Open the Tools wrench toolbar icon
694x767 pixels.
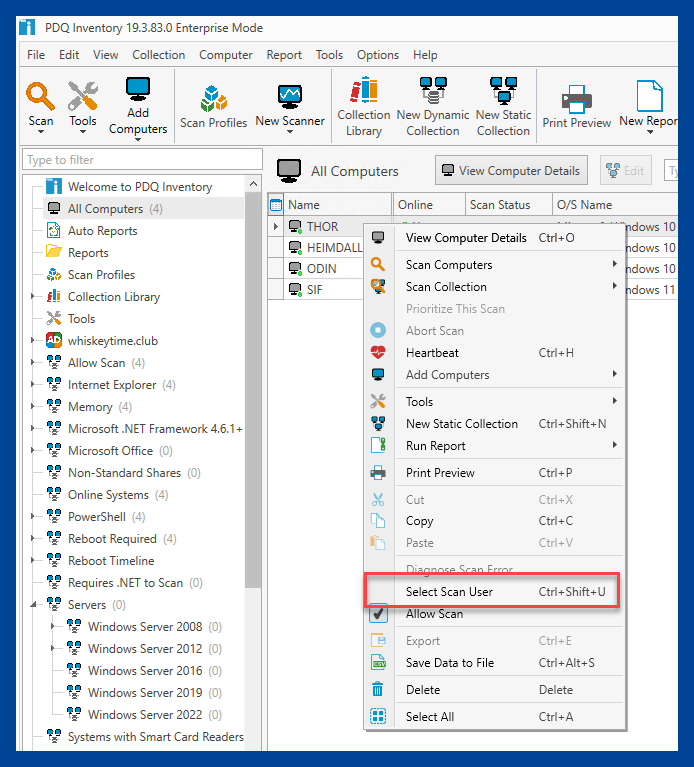coord(83,96)
